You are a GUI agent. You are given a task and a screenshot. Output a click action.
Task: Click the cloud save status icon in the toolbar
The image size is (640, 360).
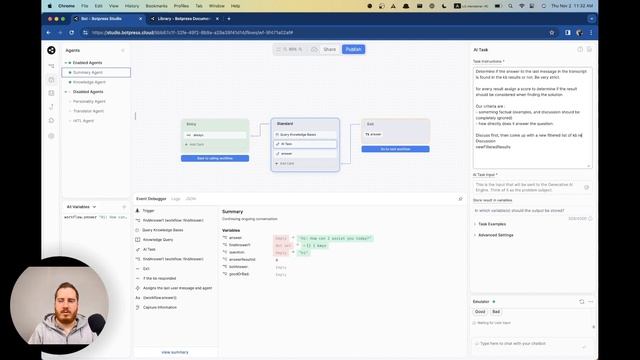point(314,49)
